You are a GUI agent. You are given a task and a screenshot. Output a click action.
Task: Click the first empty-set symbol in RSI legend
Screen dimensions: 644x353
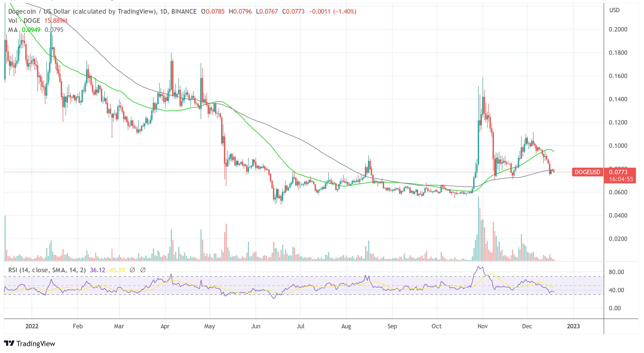coord(132,270)
